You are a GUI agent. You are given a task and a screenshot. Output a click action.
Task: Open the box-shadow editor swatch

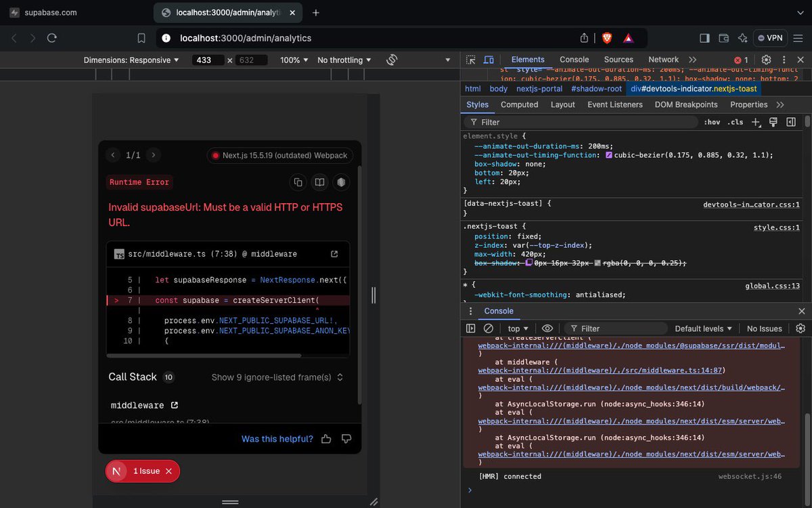tap(529, 263)
